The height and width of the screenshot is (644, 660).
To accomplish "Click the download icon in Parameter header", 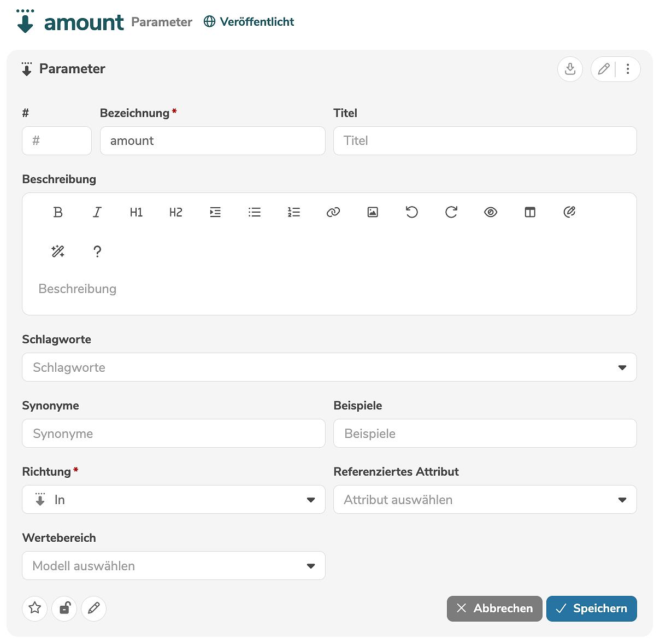I will tap(570, 69).
